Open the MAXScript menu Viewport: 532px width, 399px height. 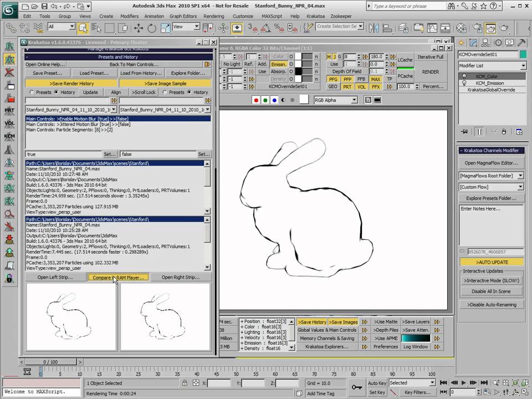click(272, 16)
